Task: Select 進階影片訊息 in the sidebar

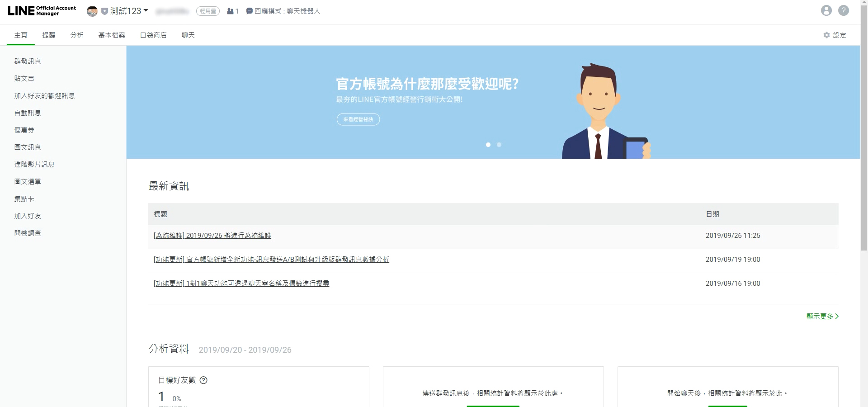Action: pyautogui.click(x=34, y=164)
